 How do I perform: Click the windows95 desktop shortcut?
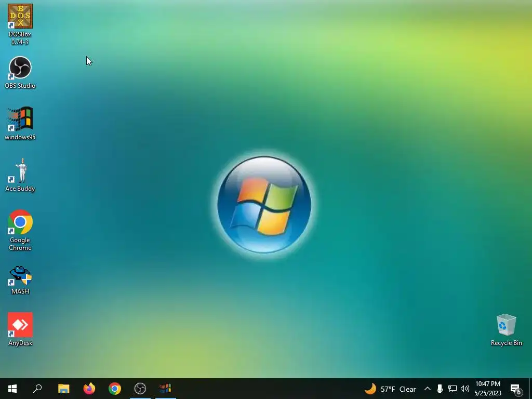pyautogui.click(x=20, y=124)
